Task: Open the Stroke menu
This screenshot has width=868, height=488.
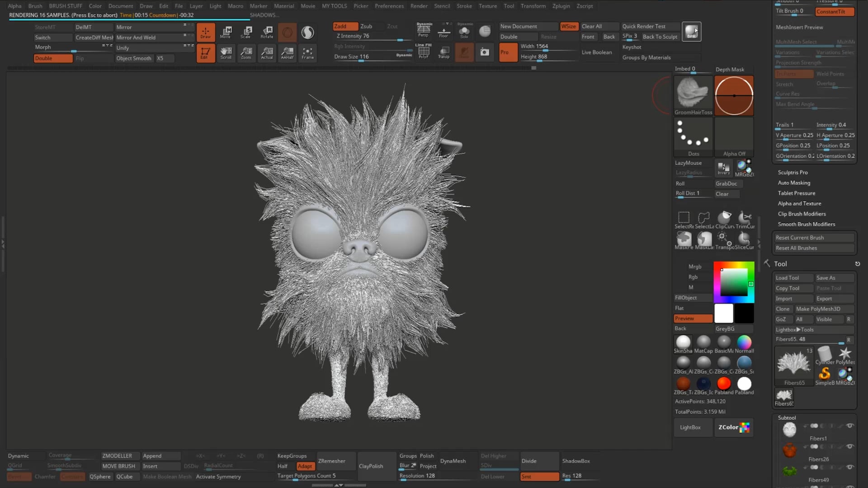Action: click(x=464, y=6)
